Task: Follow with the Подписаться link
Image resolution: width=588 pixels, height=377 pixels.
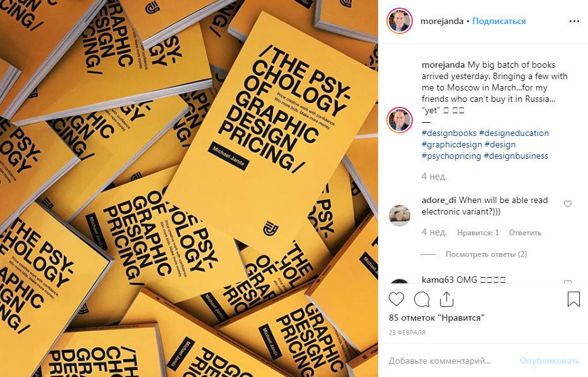Action: pos(499,22)
